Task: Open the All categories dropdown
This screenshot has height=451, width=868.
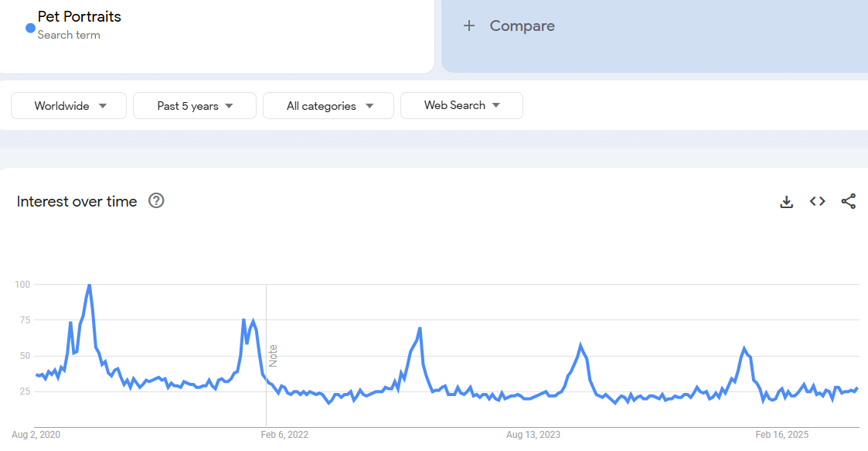Action: click(x=328, y=106)
